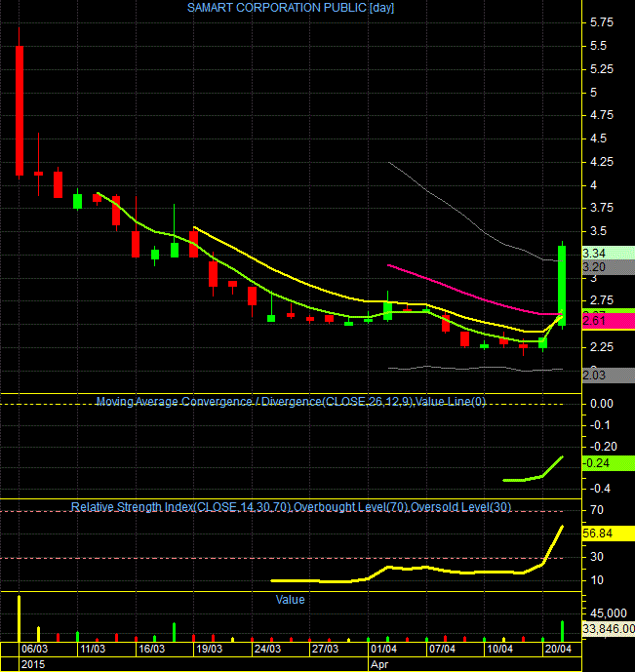Click the 10/04 date label

click(x=499, y=649)
